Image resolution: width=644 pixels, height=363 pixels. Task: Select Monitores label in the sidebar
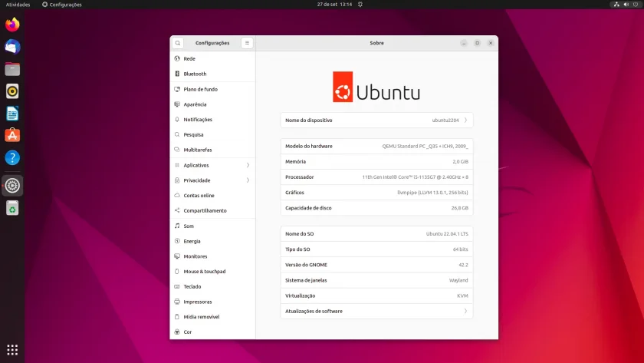[x=195, y=256]
